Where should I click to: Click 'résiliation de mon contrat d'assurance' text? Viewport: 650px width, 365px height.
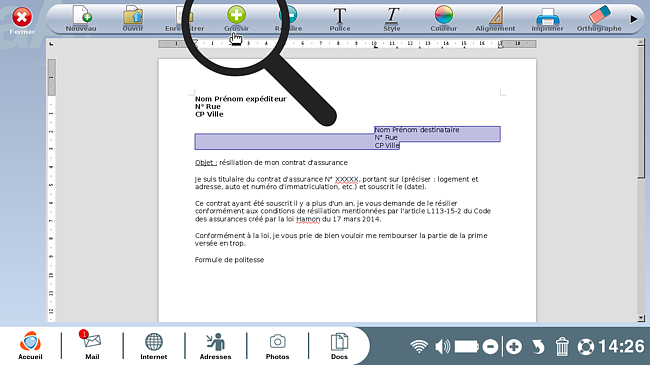click(x=284, y=163)
